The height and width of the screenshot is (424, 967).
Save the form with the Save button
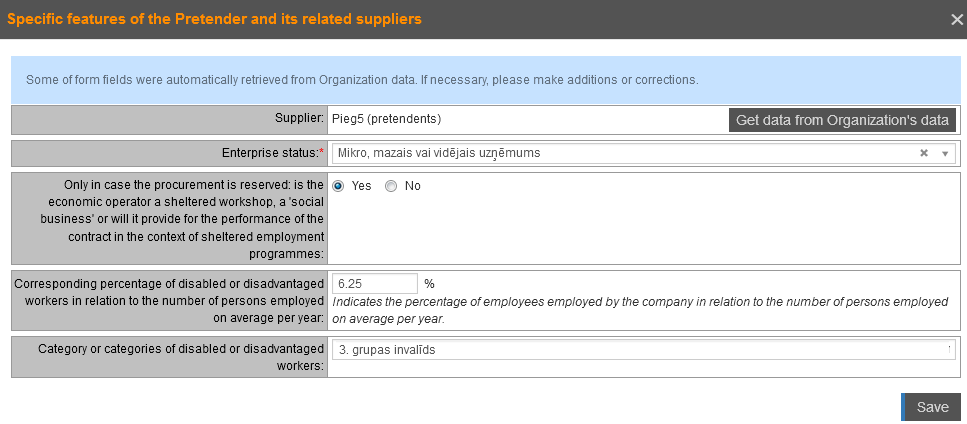click(932, 407)
